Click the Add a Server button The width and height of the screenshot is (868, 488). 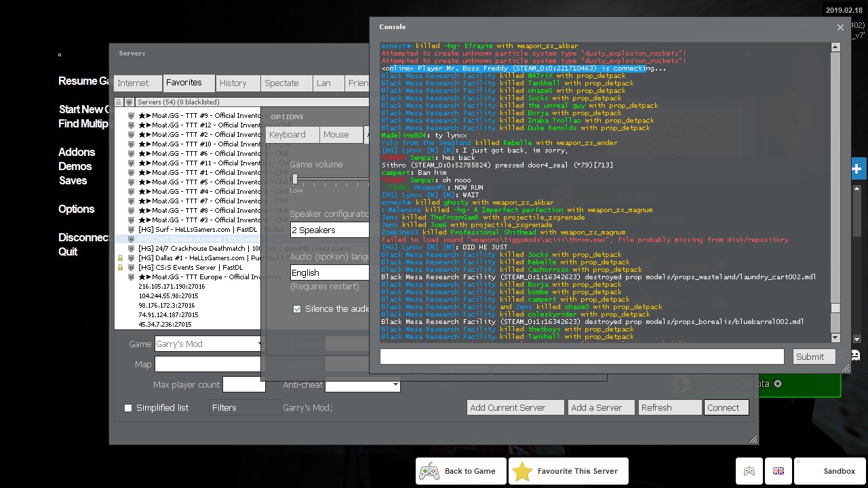(601, 407)
